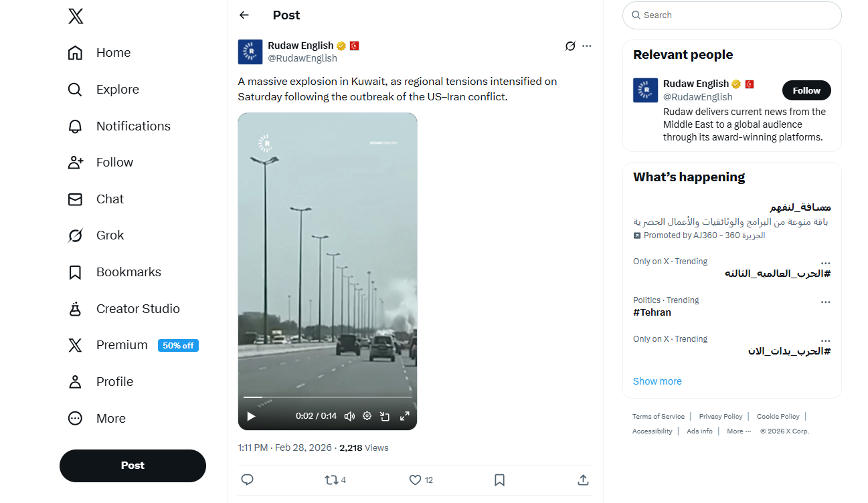Viewport: 868px width, 503px height.
Task: Click the back arrow beside Post
Action: coord(244,15)
